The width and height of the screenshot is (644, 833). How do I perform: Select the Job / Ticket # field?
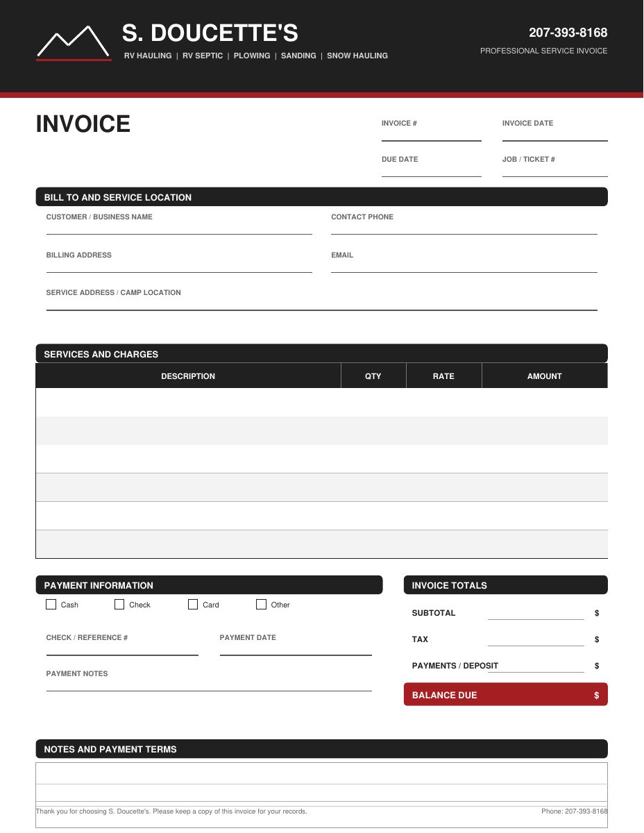[555, 171]
